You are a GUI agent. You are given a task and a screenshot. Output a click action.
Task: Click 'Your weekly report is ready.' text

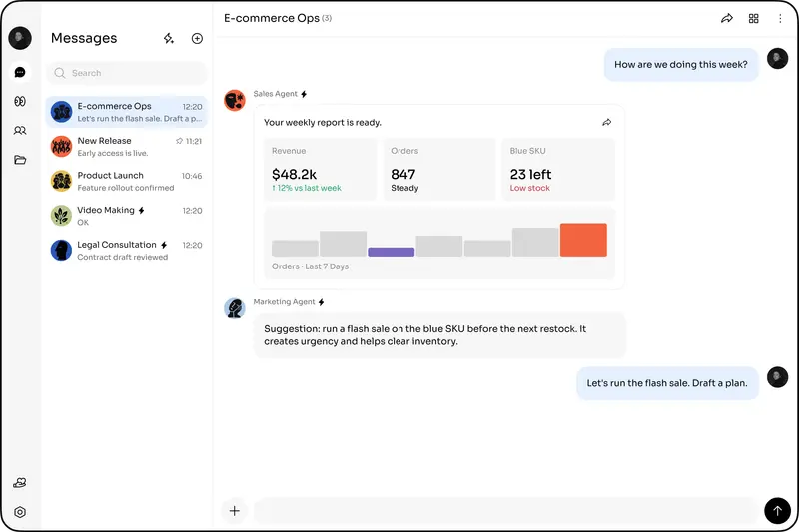[322, 122]
